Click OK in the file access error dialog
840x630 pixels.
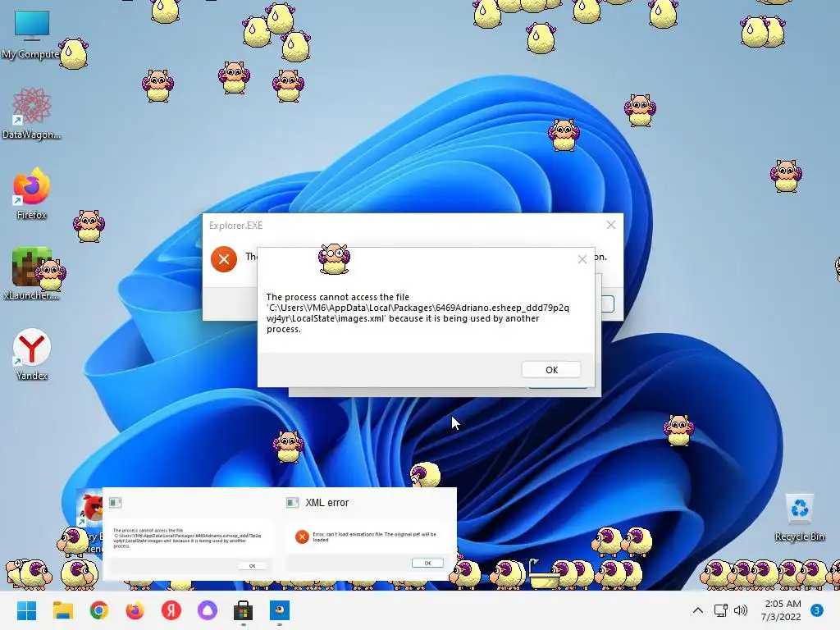tap(551, 370)
